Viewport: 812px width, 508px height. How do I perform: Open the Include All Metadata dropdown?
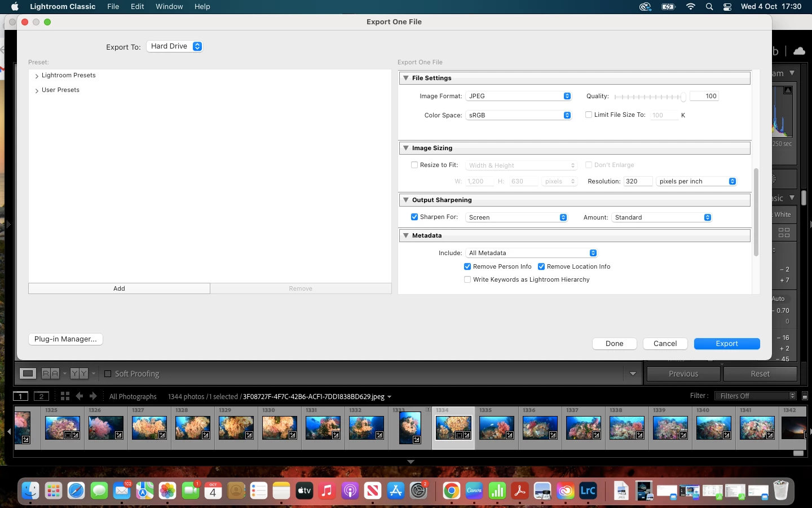pyautogui.click(x=532, y=253)
